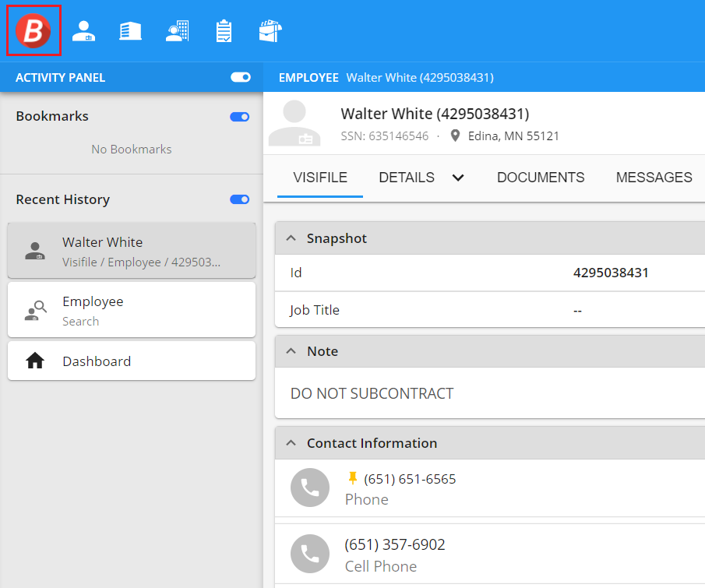
Task: Switch to the Messages tab
Action: point(654,178)
